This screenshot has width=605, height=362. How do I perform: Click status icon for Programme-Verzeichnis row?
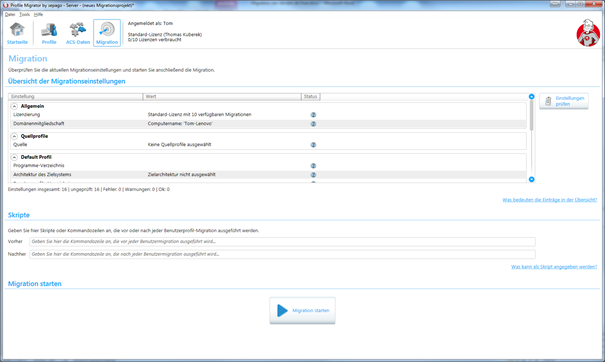pos(313,166)
